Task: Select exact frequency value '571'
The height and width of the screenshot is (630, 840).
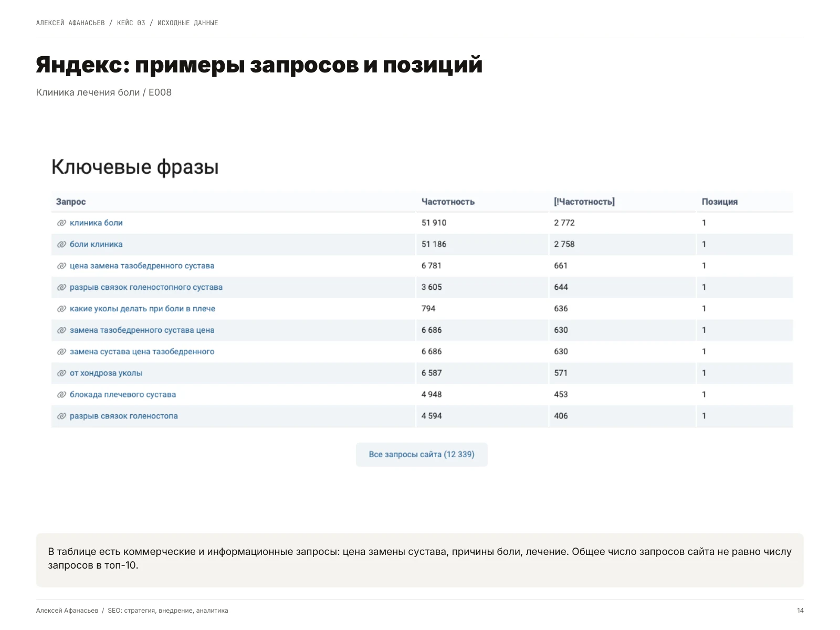Action: click(x=561, y=373)
